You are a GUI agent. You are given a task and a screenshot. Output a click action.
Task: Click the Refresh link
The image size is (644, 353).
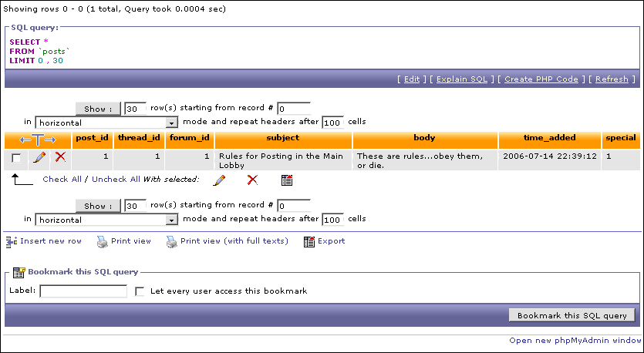click(612, 79)
